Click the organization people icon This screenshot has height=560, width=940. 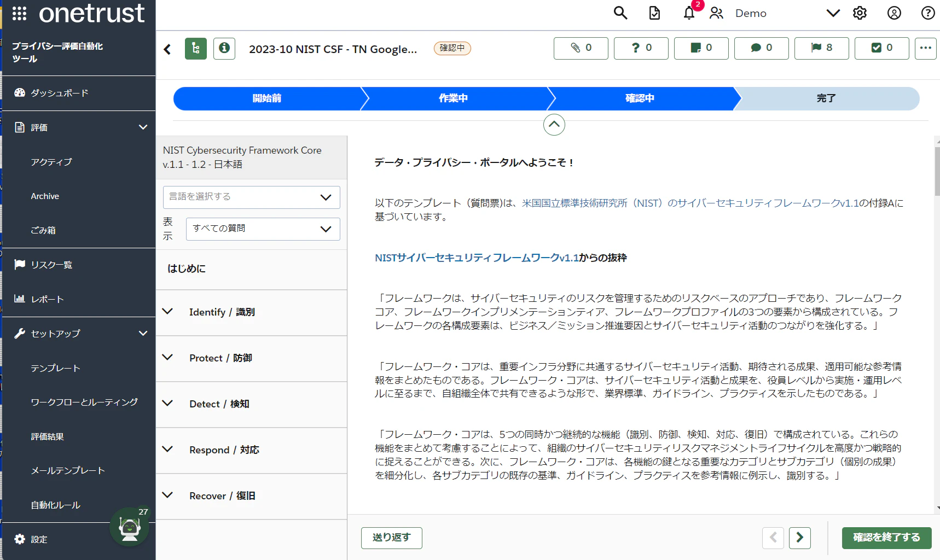coord(716,13)
